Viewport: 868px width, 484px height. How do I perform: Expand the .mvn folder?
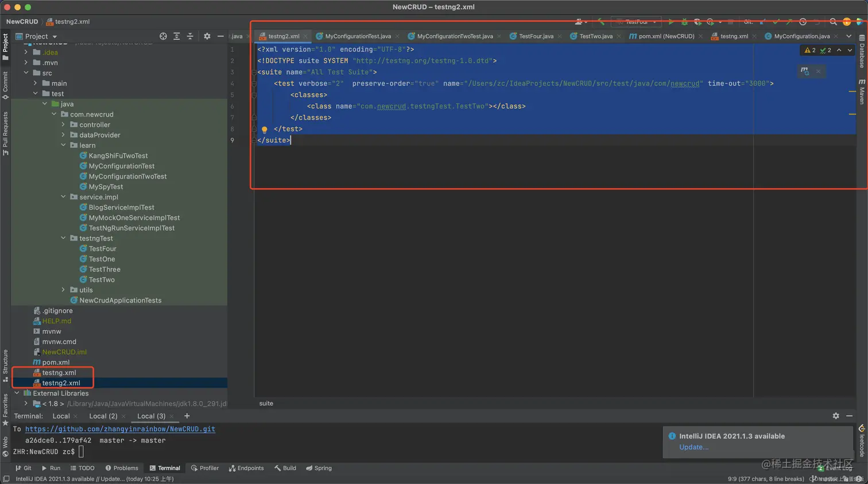pyautogui.click(x=26, y=63)
